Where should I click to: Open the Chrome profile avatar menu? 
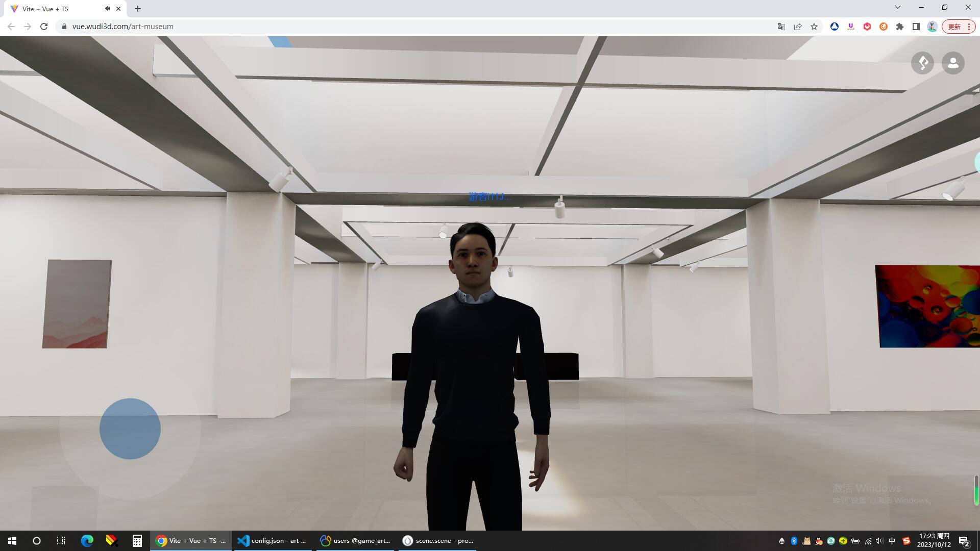pyautogui.click(x=932, y=27)
